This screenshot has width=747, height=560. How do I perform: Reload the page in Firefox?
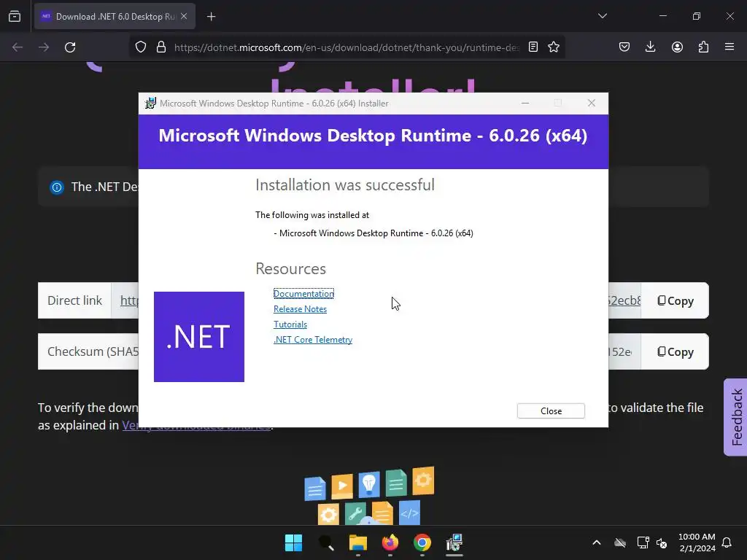(70, 47)
